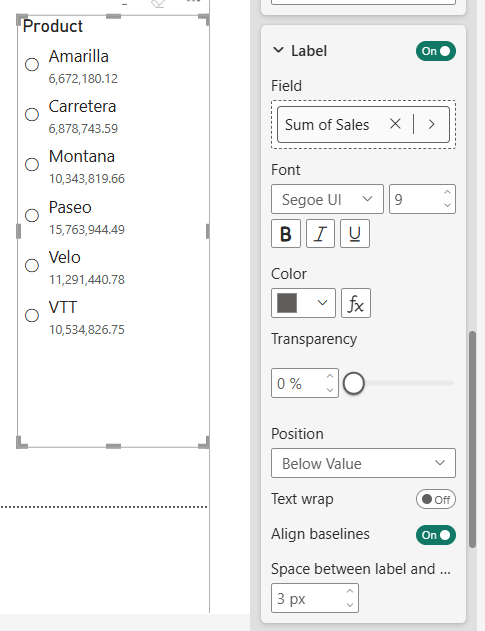Toggle bold formatting for label font

pyautogui.click(x=286, y=233)
